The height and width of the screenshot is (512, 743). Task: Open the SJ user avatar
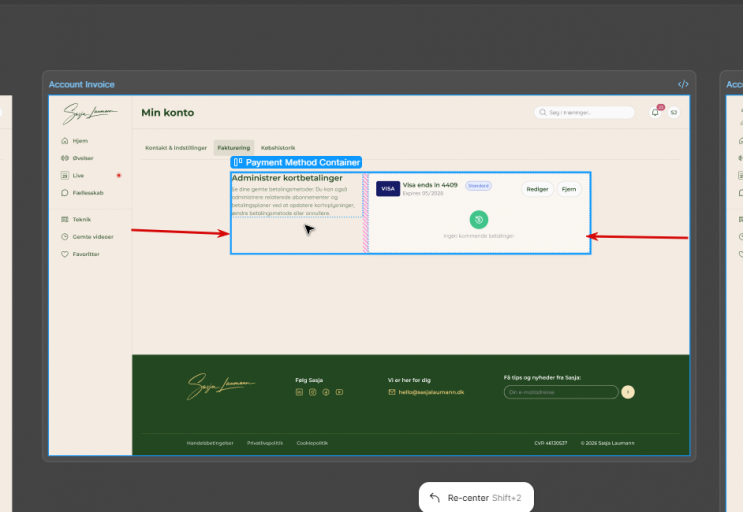coord(674,113)
